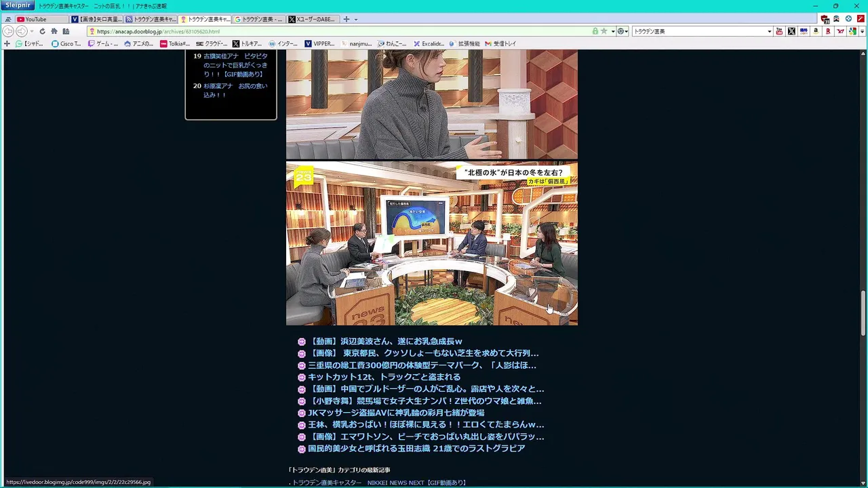The height and width of the screenshot is (488, 868).
Task: Open a new tab with the plus button
Action: 347,19
